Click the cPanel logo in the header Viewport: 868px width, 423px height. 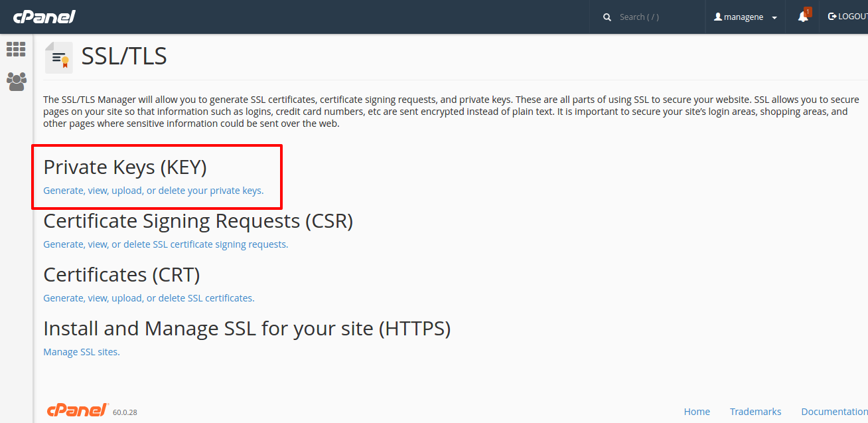click(x=44, y=17)
